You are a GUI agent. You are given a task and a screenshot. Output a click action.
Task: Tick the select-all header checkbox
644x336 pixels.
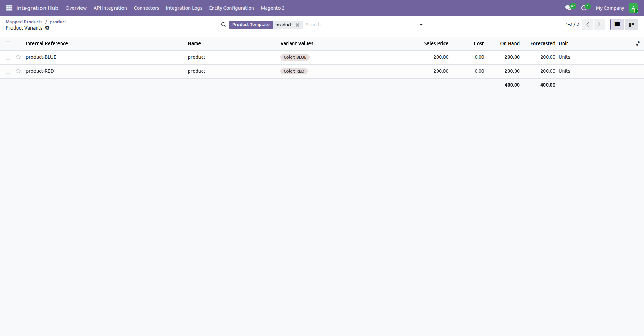[8, 44]
